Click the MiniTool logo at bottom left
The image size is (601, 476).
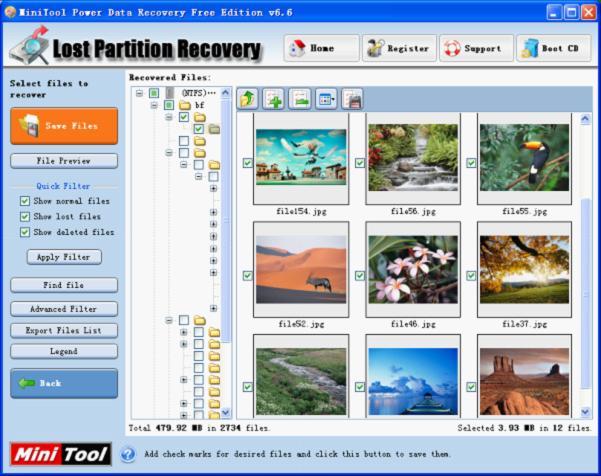tap(61, 455)
